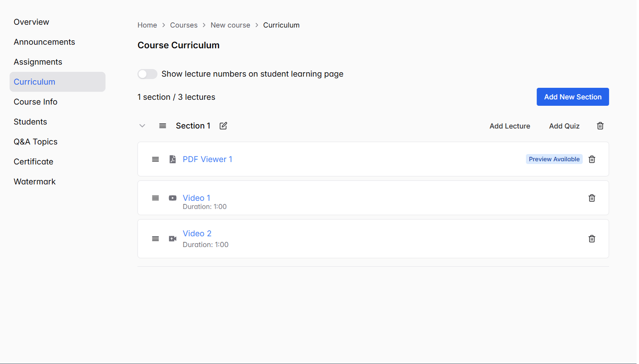Click the edit pencil icon beside Section 1
This screenshot has height=364, width=639.
(x=223, y=126)
